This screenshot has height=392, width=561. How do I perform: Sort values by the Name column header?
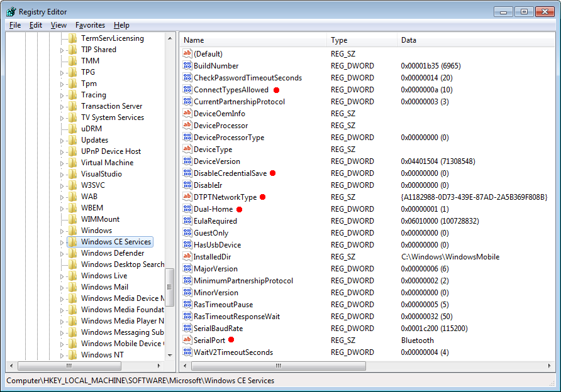coord(253,40)
